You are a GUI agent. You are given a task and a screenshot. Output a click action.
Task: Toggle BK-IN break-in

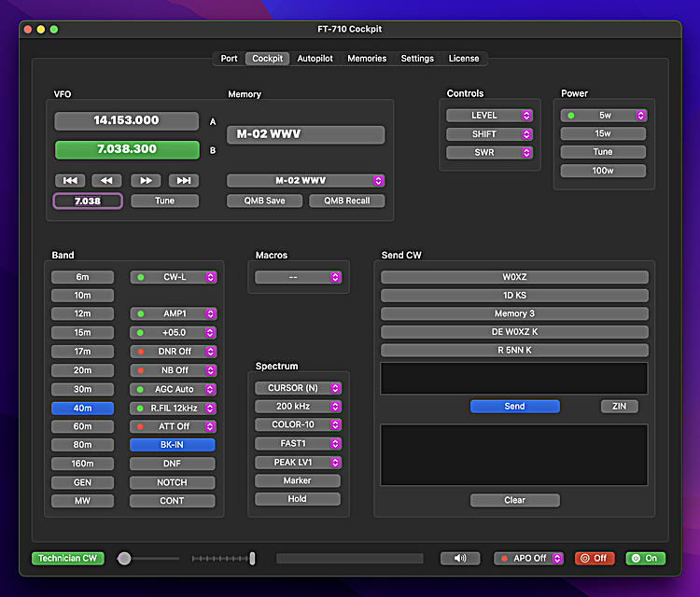pyautogui.click(x=173, y=445)
